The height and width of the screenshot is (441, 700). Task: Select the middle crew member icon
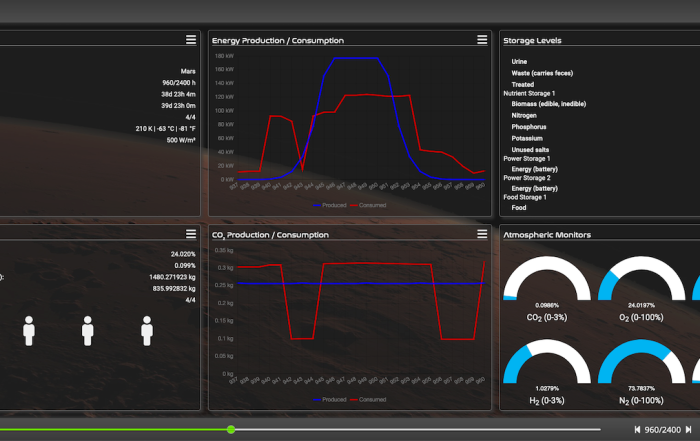click(x=88, y=331)
